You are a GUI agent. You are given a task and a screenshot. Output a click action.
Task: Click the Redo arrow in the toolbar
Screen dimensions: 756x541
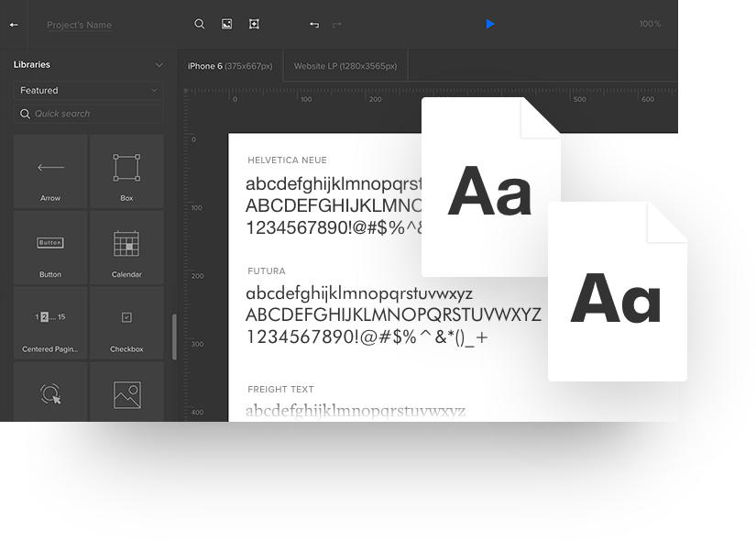click(336, 25)
